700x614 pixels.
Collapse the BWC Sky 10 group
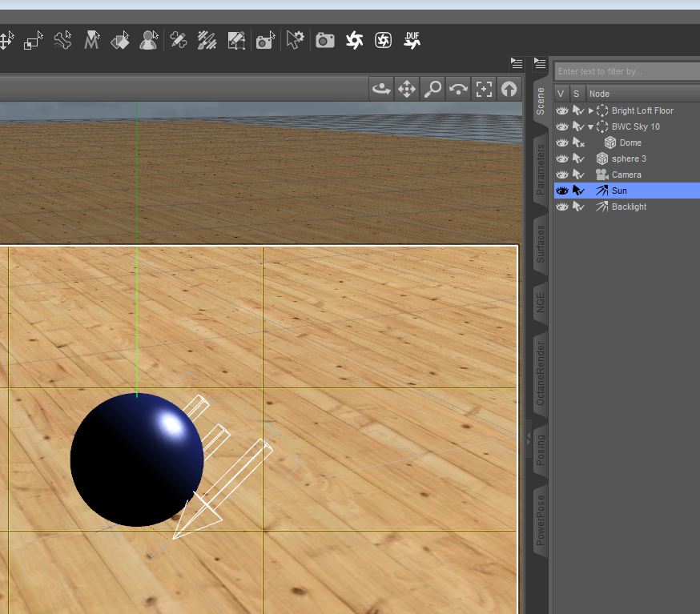[590, 127]
